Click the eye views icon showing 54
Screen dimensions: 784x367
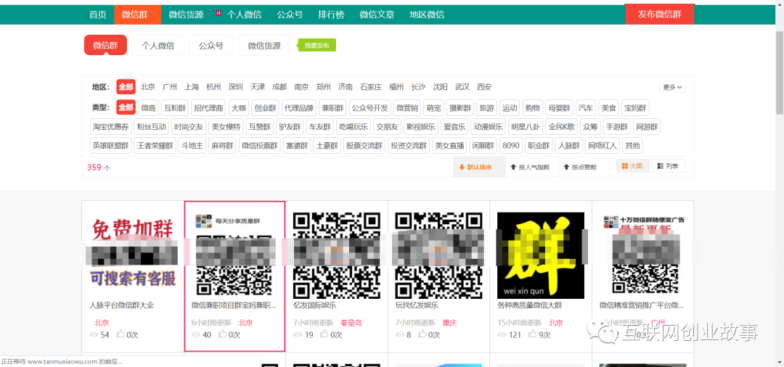pyautogui.click(x=94, y=334)
